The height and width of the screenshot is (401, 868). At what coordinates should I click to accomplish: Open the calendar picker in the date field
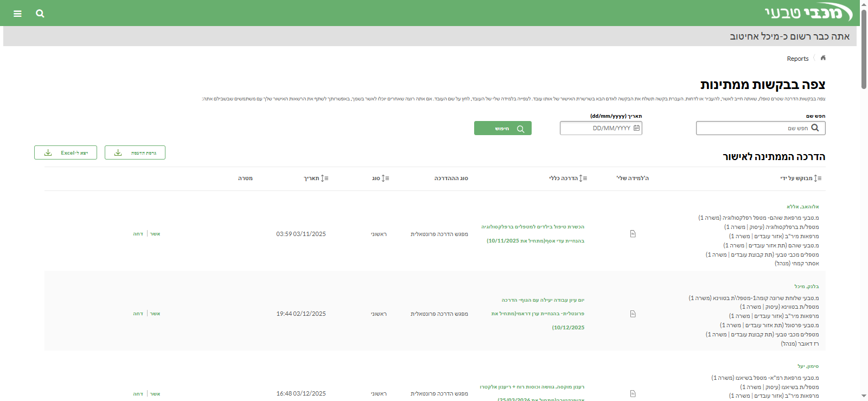[637, 128]
